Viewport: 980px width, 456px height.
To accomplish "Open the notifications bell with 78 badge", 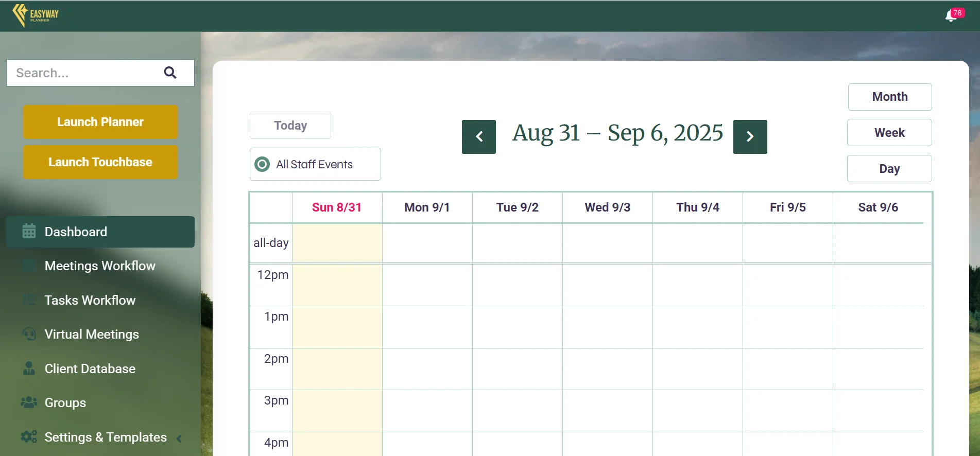I will click(x=951, y=16).
